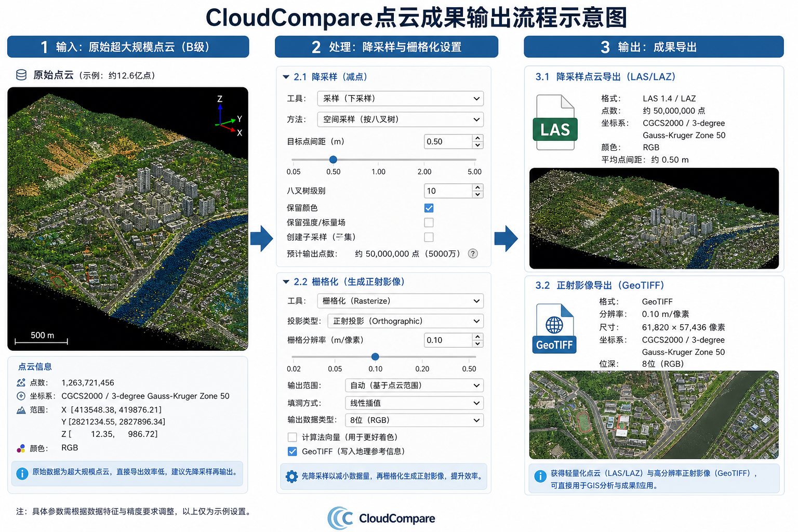Screen dimensions: 798x532
Task: Select the 2 处理 header tab
Action: pyautogui.click(x=386, y=47)
